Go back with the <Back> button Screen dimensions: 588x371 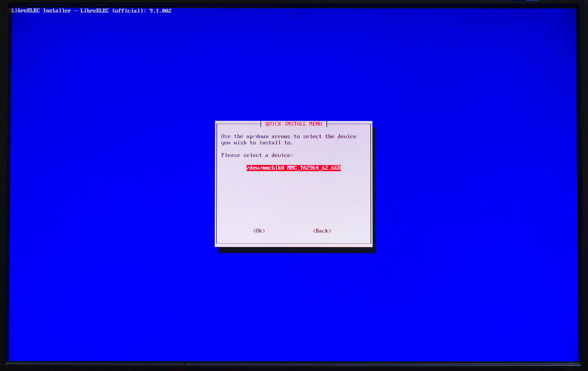click(322, 231)
